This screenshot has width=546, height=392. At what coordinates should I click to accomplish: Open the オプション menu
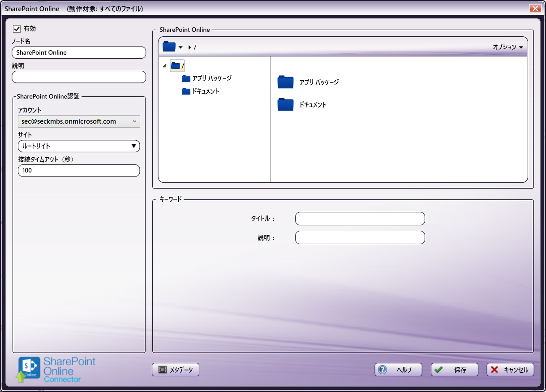point(508,47)
